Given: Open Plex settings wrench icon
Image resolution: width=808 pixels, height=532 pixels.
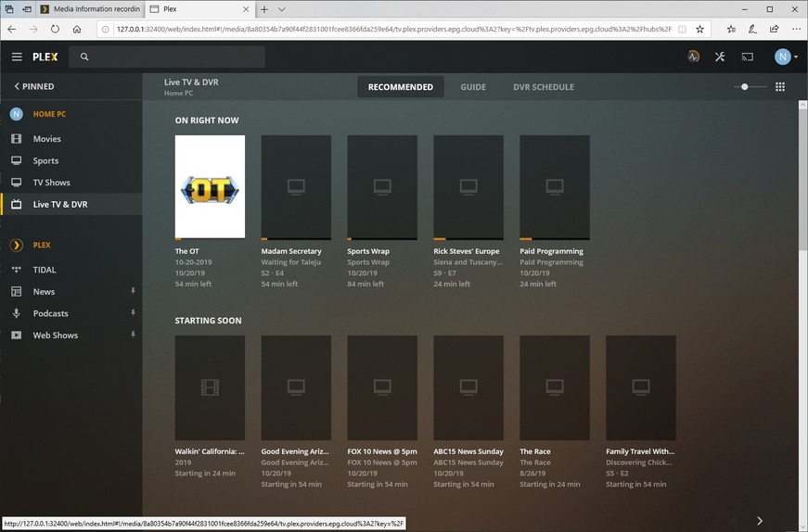Looking at the screenshot, I should click(x=720, y=57).
